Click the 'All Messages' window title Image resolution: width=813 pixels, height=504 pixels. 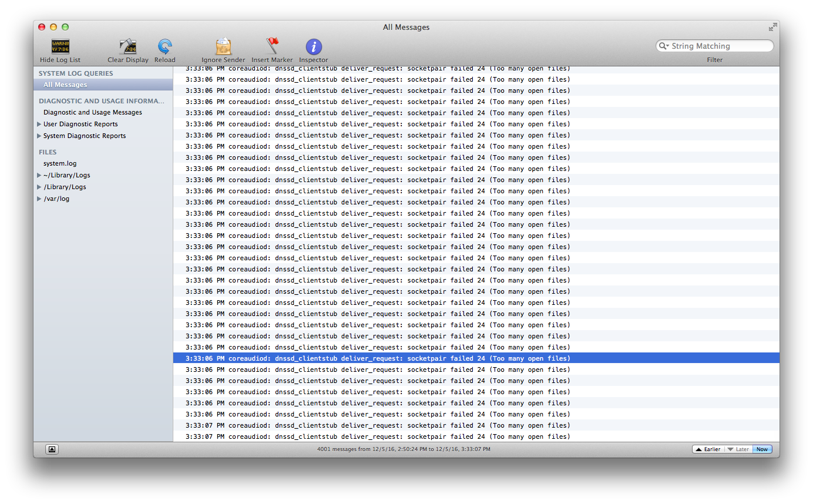pyautogui.click(x=406, y=27)
